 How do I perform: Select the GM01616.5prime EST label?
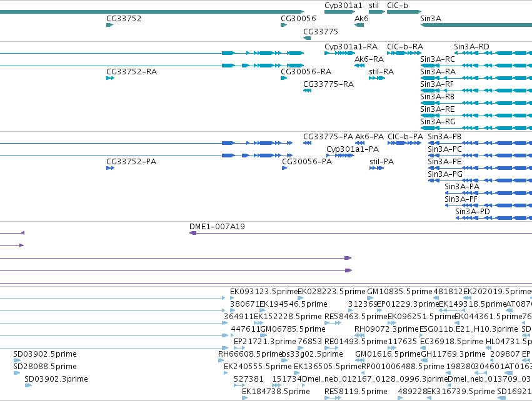pos(388,354)
